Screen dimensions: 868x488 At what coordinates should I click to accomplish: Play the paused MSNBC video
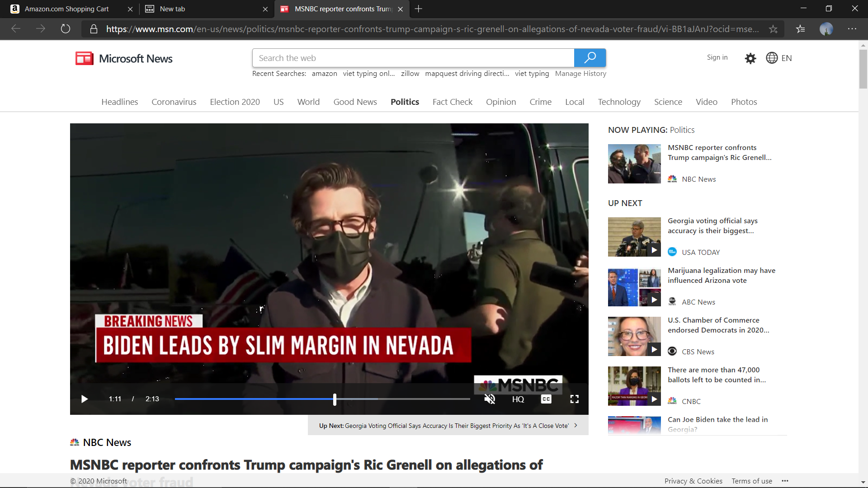85,399
